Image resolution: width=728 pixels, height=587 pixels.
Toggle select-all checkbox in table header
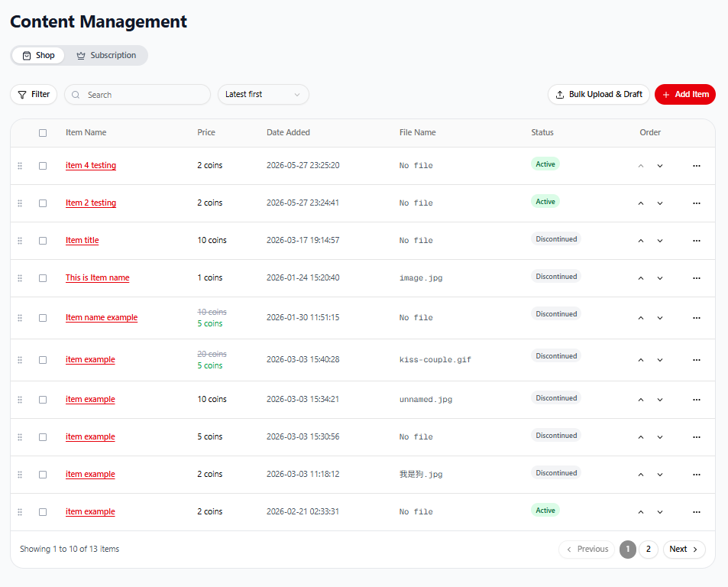(43, 133)
